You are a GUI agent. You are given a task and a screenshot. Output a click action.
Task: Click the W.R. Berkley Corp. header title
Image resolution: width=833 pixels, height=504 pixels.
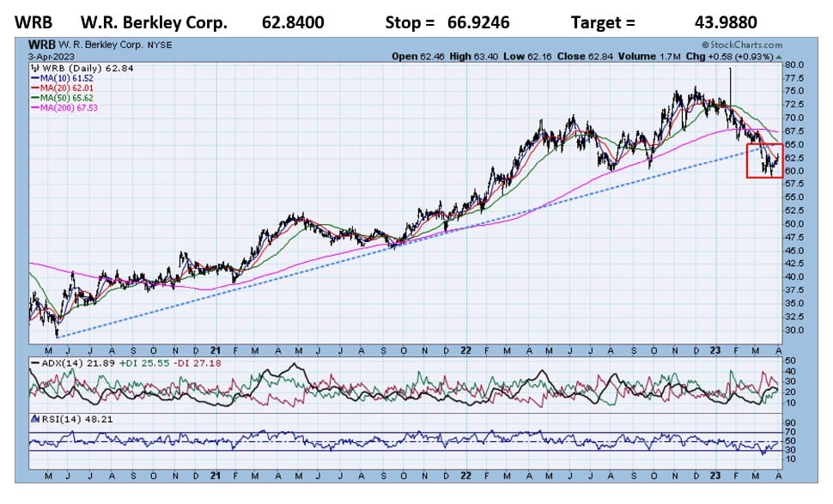(154, 23)
